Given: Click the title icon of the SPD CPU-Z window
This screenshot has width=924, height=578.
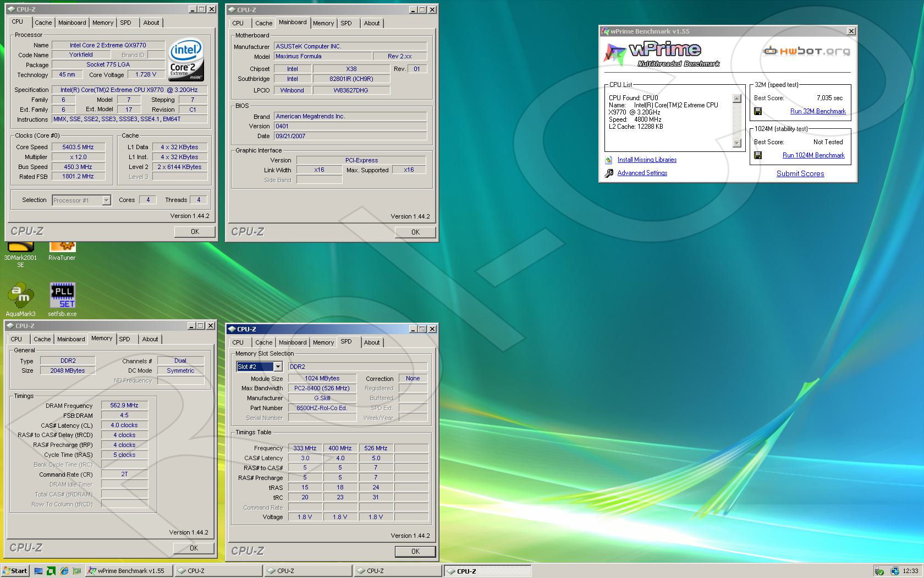Looking at the screenshot, I should pyautogui.click(x=232, y=329).
